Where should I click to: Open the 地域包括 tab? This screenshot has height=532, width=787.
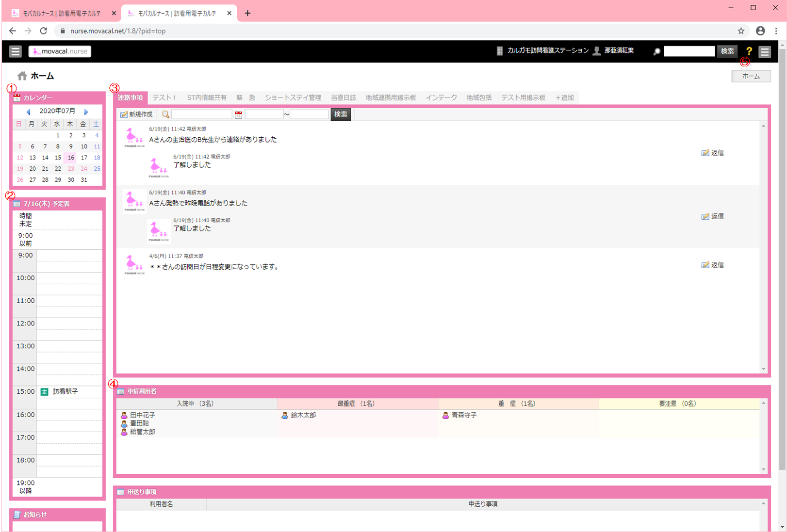point(479,97)
